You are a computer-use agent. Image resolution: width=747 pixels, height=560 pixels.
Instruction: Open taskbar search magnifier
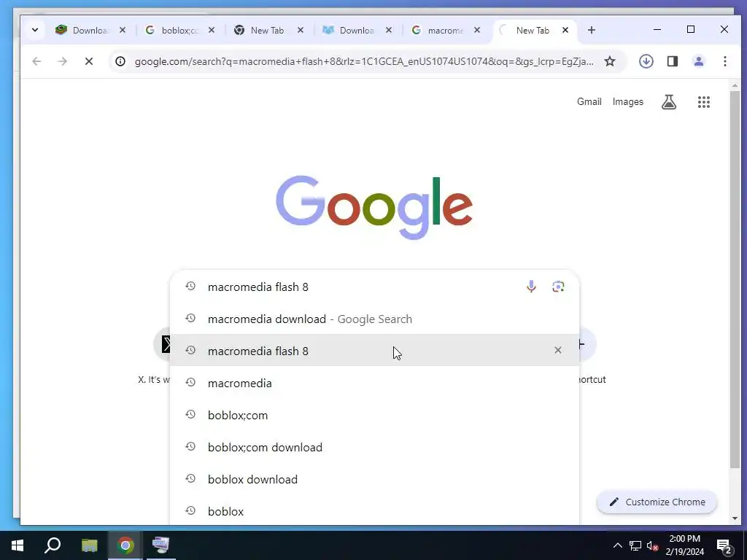pyautogui.click(x=53, y=545)
